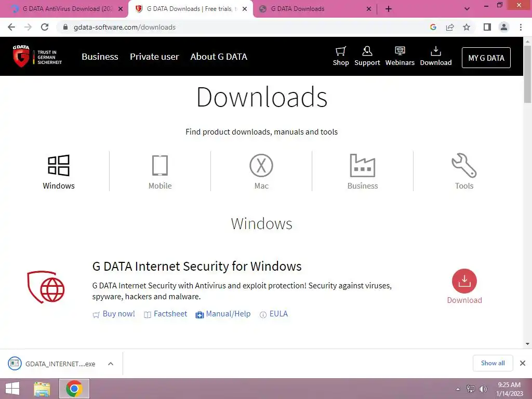Expand options for GDATA_INTERNET exe download
Viewport: 532px width, 399px height.
[x=111, y=364]
